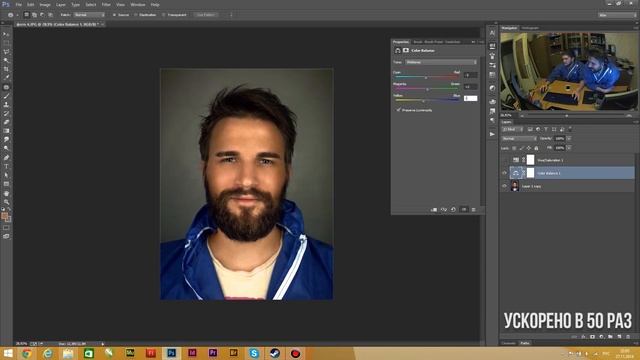Image resolution: width=640 pixels, height=360 pixels.
Task: Select the Brush tool
Action: tap(6, 96)
